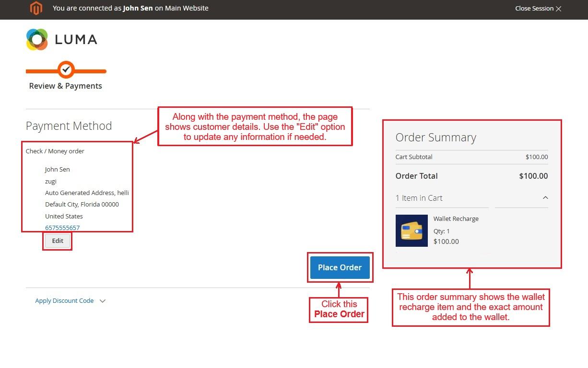Click the Order Total amount $100.00
Viewport: 588px width, 368px height.
pyautogui.click(x=533, y=176)
